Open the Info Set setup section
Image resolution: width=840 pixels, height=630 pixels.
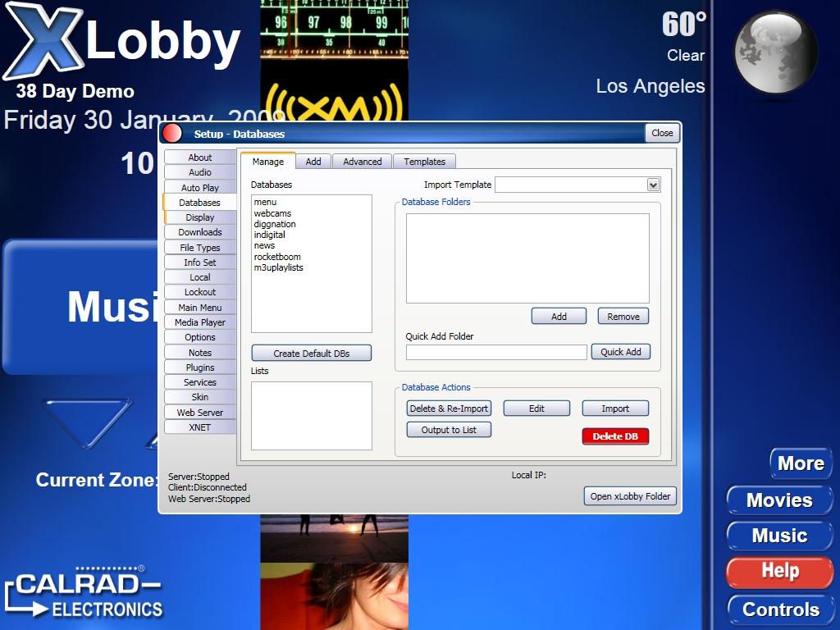pos(200,262)
